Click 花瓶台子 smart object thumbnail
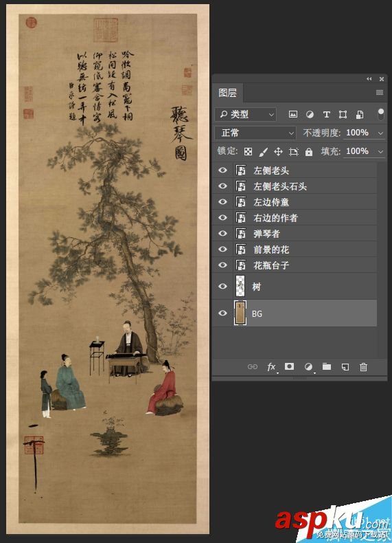This screenshot has height=543, width=392. coord(240,265)
